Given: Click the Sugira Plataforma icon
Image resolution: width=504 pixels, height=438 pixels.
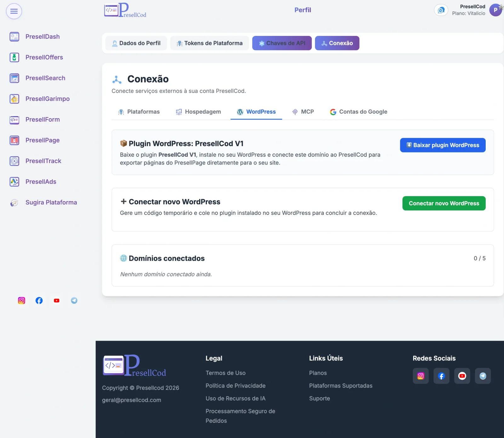Looking at the screenshot, I should point(14,203).
